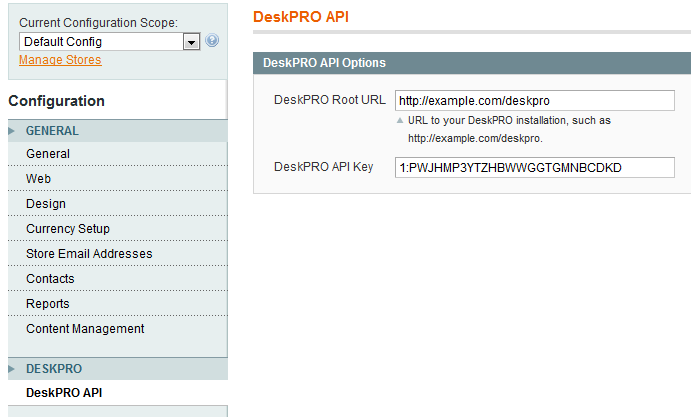Collapse the GENERAL section arrow
Image resolution: width=691 pixels, height=417 pixels.
click(x=11, y=131)
